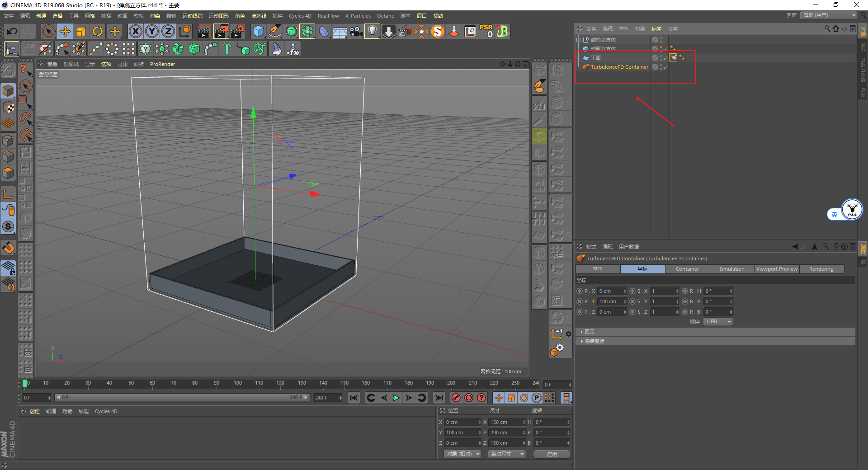
Task: Open the HPB rotation order dropdown
Action: coord(718,322)
